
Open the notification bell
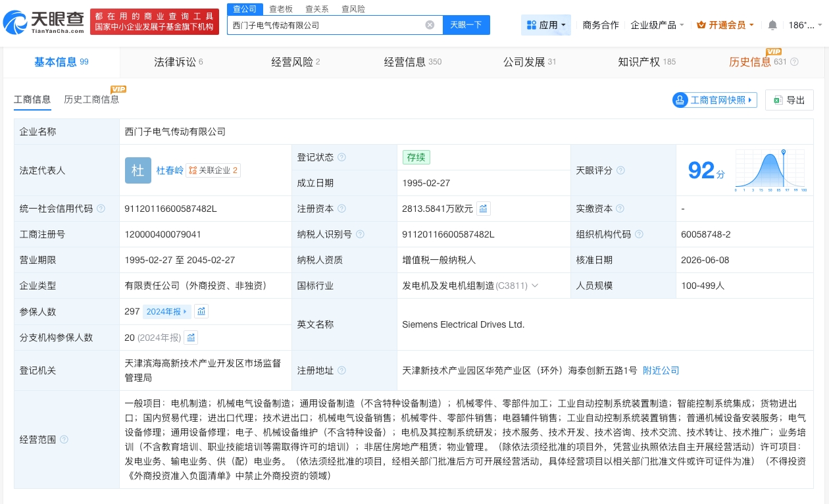pos(772,25)
